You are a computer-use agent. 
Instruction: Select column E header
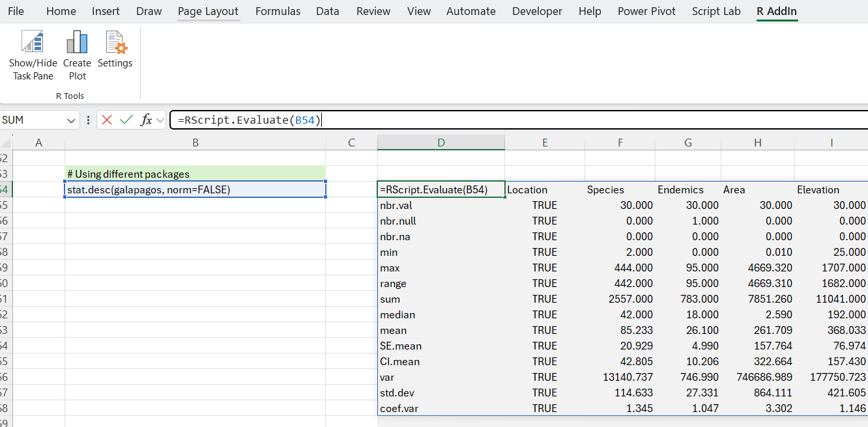click(x=545, y=143)
